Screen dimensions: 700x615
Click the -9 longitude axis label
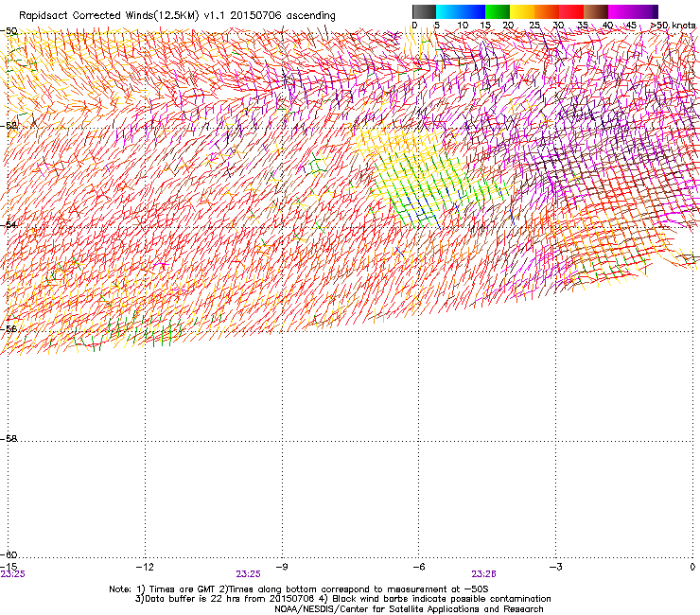coord(282,567)
